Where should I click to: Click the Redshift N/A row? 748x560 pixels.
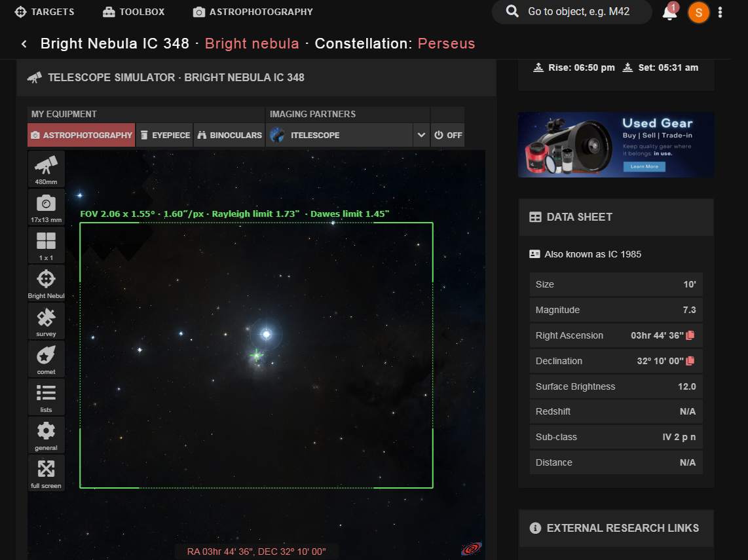pos(616,411)
